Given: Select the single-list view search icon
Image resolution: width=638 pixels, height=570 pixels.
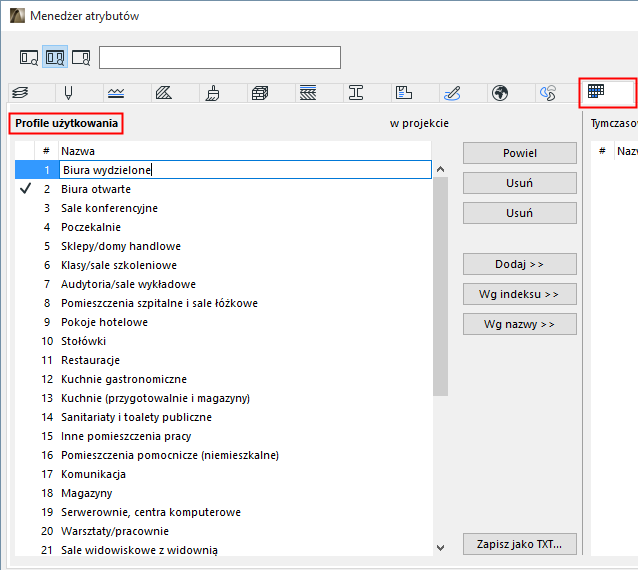Looking at the screenshot, I should 29,57.
